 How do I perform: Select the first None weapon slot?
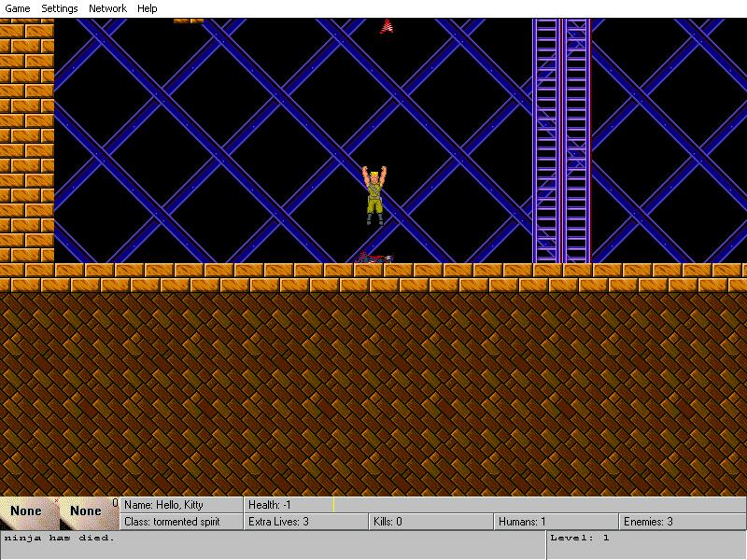[x=30, y=513]
